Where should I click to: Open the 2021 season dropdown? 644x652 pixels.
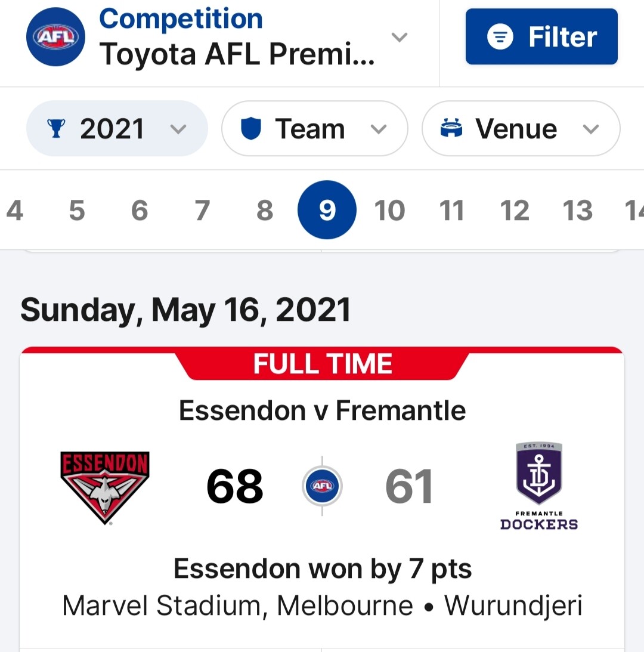click(117, 129)
